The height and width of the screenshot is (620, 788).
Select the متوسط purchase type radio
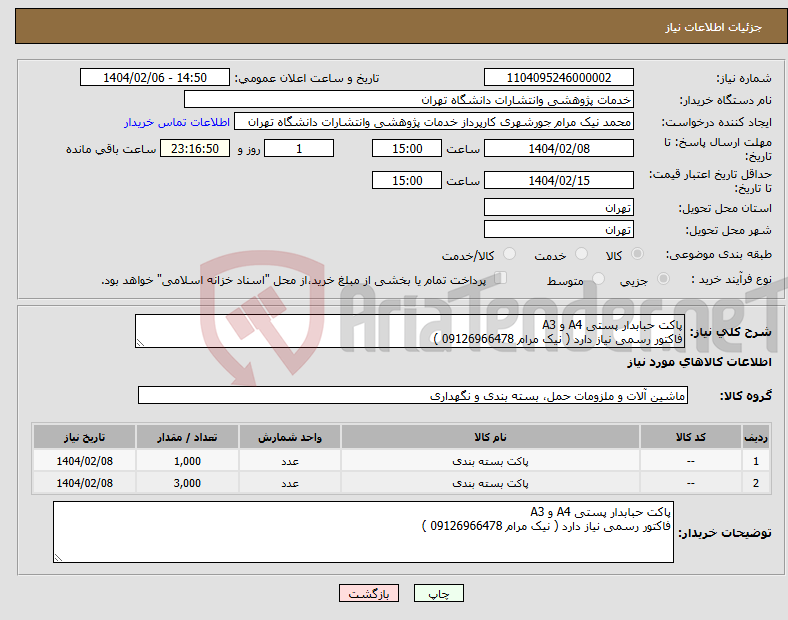(598, 278)
